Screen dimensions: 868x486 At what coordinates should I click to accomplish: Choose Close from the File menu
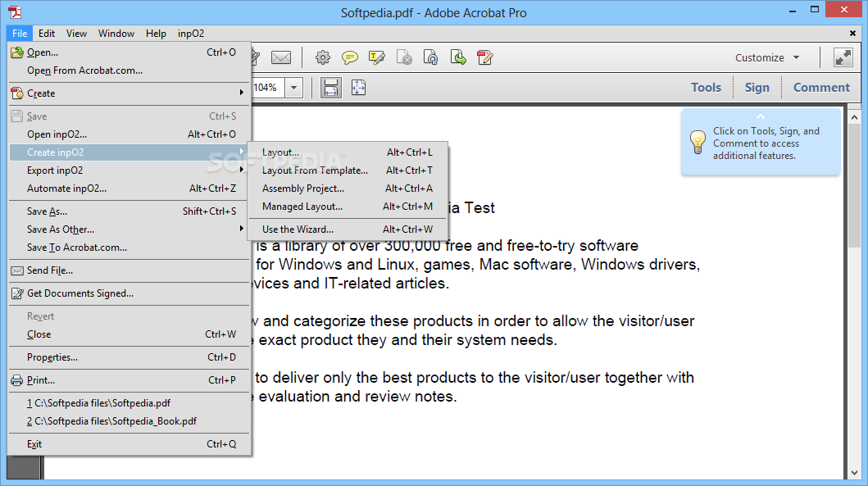click(x=129, y=334)
